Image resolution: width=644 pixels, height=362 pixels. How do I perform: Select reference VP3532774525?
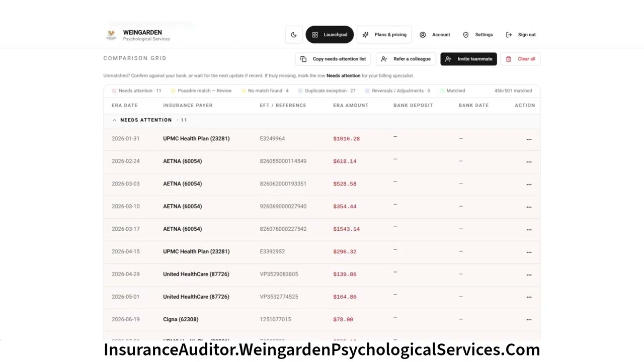tap(279, 297)
